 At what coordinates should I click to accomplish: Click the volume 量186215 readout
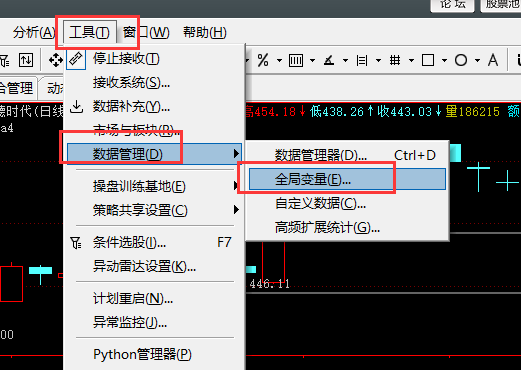pos(472,111)
